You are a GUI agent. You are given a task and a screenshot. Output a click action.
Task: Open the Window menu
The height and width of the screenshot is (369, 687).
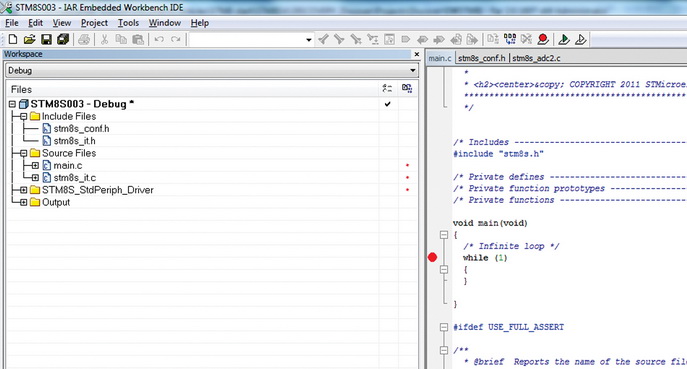165,23
